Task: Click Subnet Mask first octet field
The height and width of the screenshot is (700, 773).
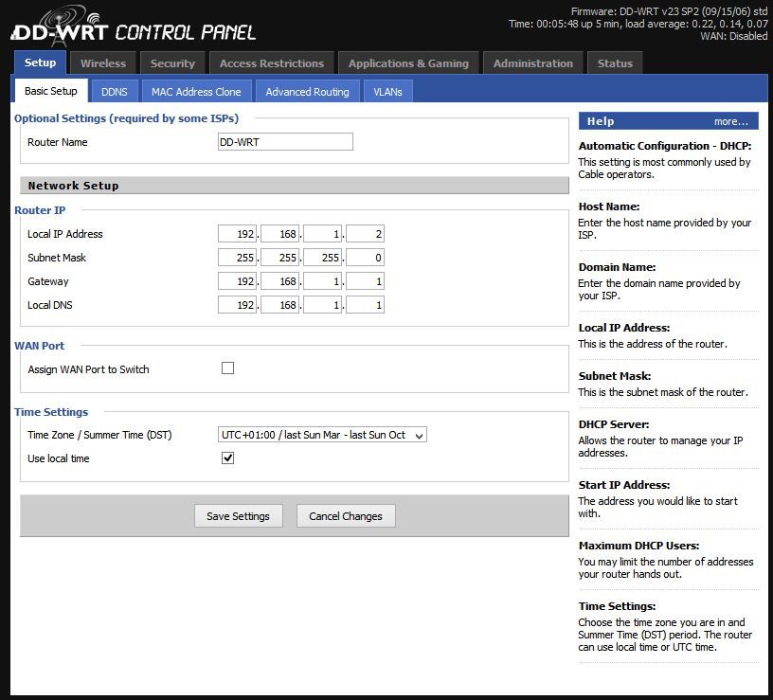Action: [x=237, y=258]
